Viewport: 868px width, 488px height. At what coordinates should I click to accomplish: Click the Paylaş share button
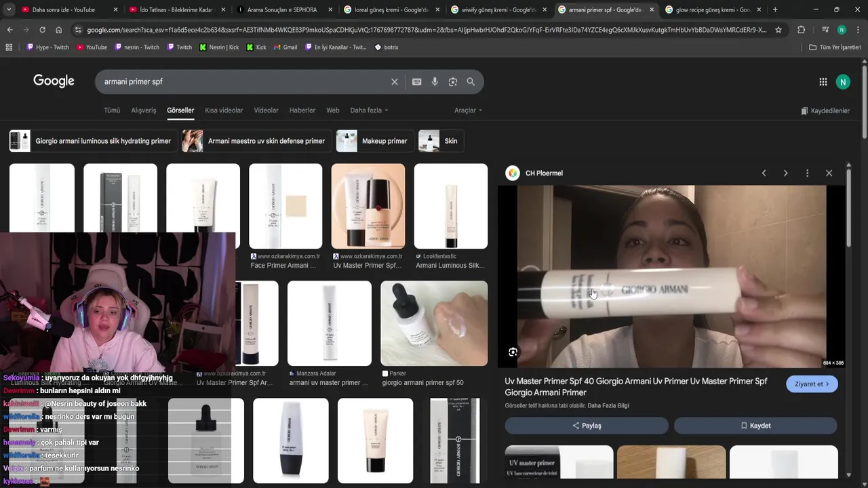pyautogui.click(x=587, y=426)
